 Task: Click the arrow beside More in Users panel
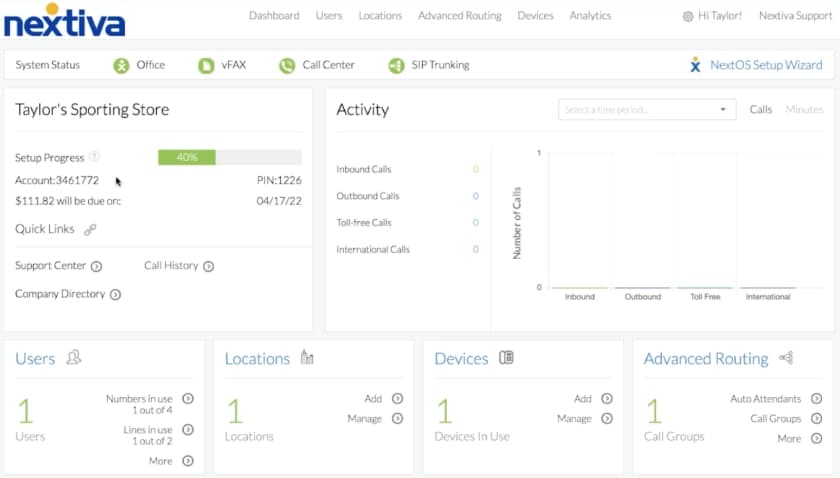[x=188, y=461]
